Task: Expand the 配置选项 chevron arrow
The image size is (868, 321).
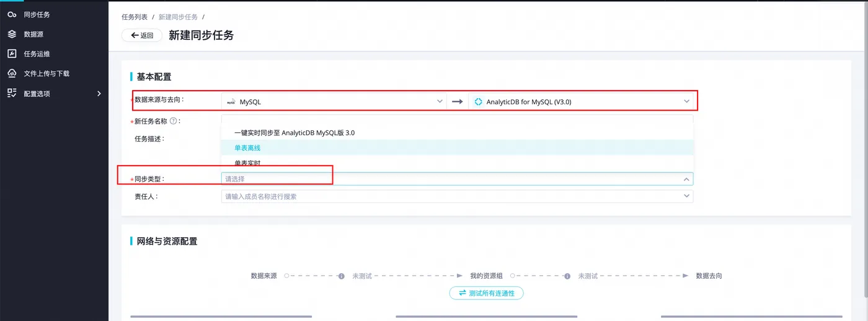Action: [x=99, y=94]
